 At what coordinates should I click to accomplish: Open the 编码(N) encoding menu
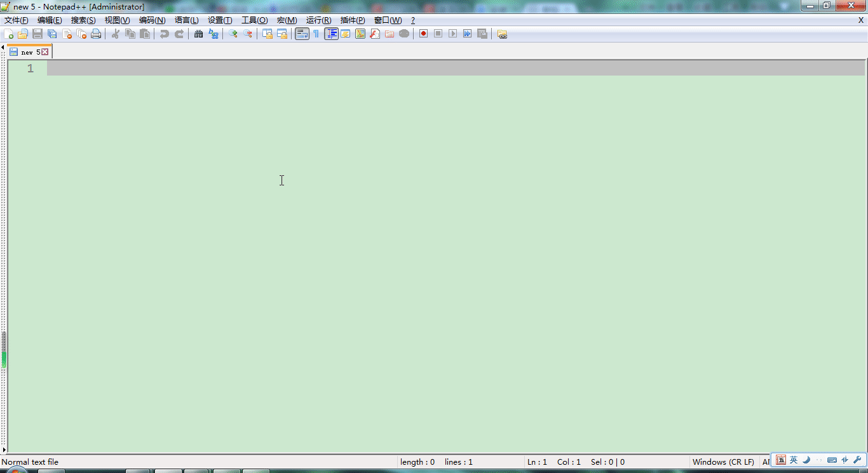[x=152, y=20]
